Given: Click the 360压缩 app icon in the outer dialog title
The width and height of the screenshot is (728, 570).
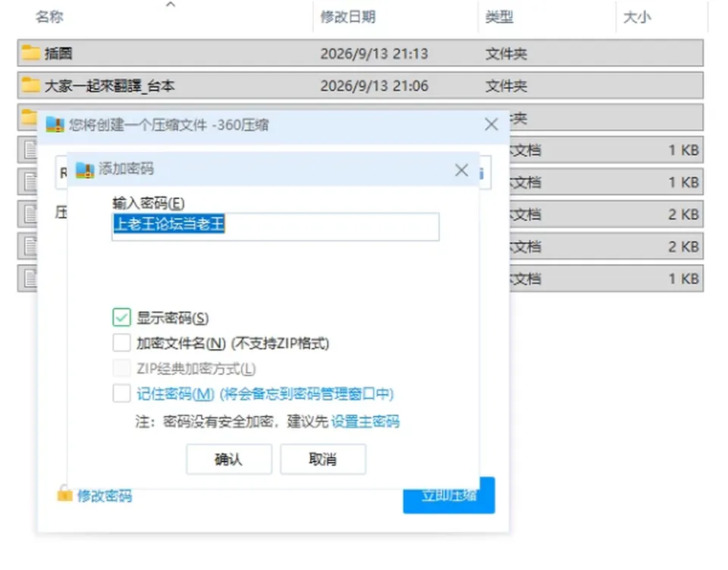Looking at the screenshot, I should pyautogui.click(x=55, y=124).
